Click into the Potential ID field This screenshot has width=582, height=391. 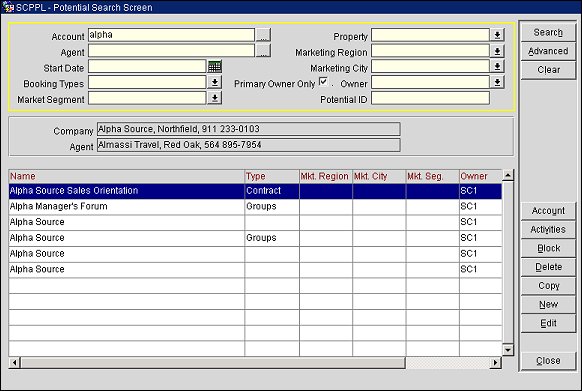(x=430, y=98)
